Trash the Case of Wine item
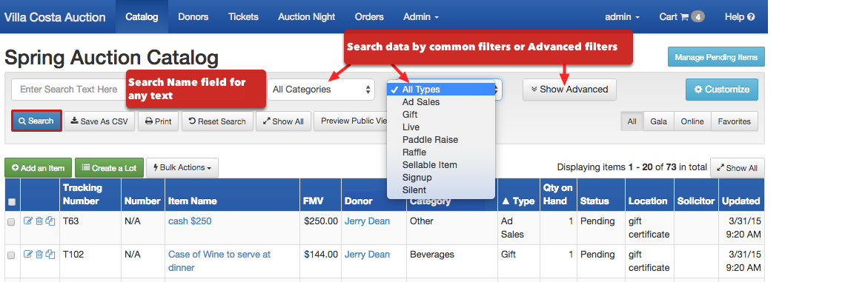Viewport: 868px width, 282px height. pos(39,255)
